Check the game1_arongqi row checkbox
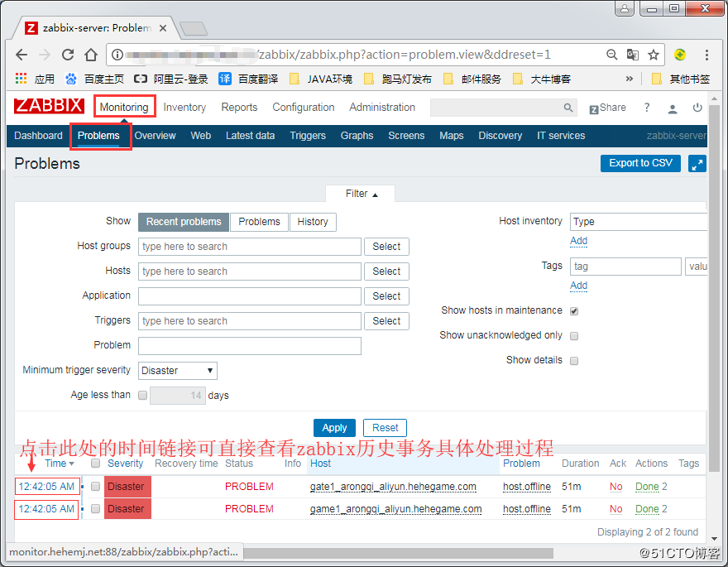 [96, 508]
